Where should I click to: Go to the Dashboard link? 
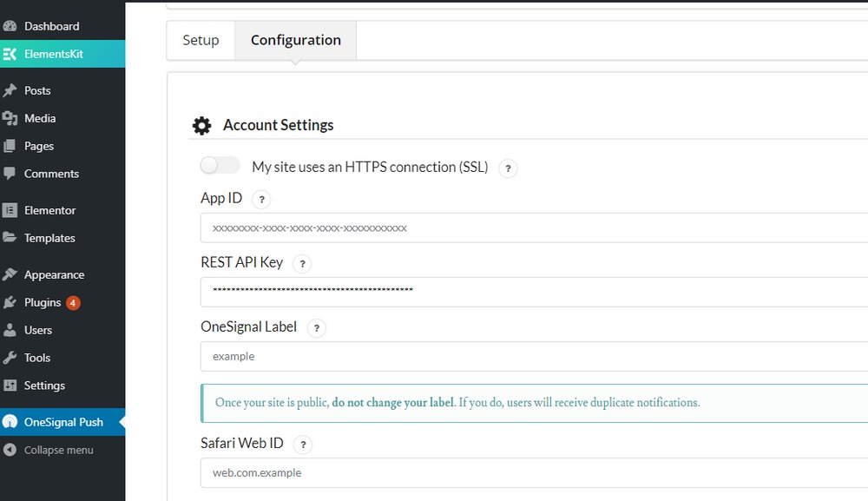(51, 26)
